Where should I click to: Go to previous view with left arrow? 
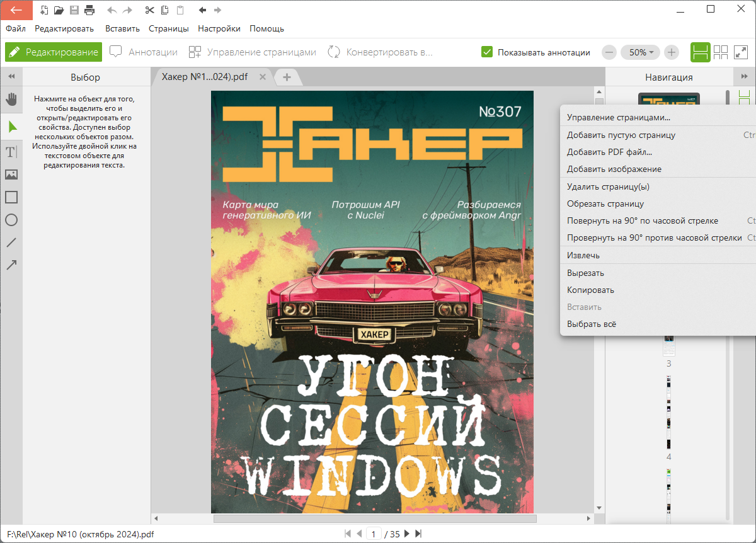pos(202,10)
